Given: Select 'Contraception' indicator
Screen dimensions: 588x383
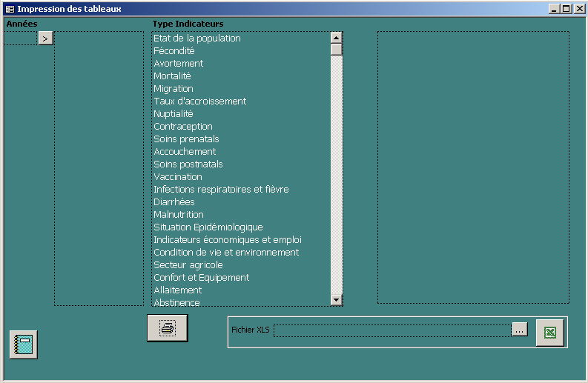Looking at the screenshot, I should pyautogui.click(x=183, y=127).
